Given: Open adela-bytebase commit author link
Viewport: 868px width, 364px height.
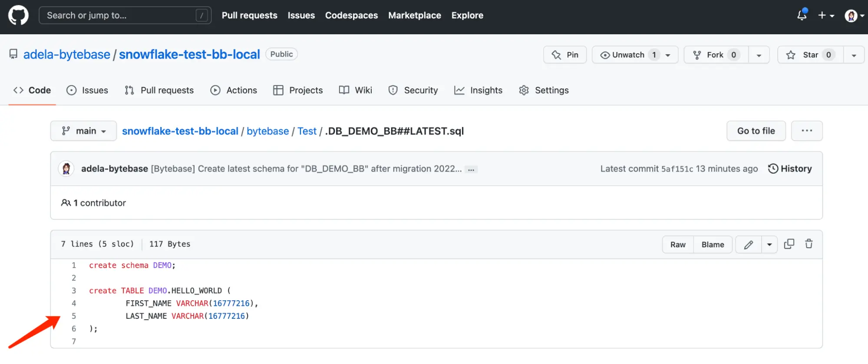Looking at the screenshot, I should pyautogui.click(x=115, y=168).
